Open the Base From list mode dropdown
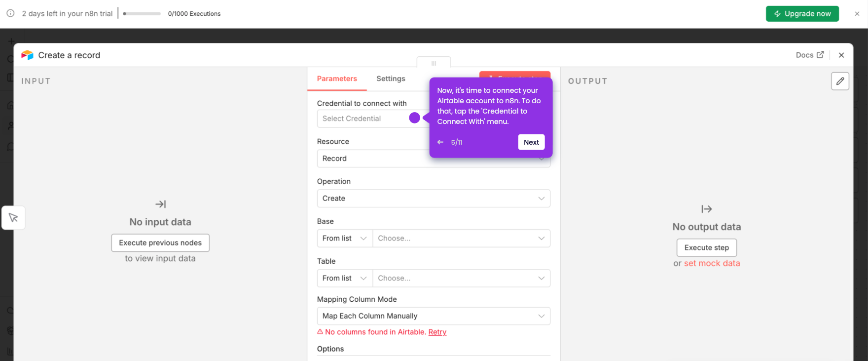The image size is (868, 361). 345,239
